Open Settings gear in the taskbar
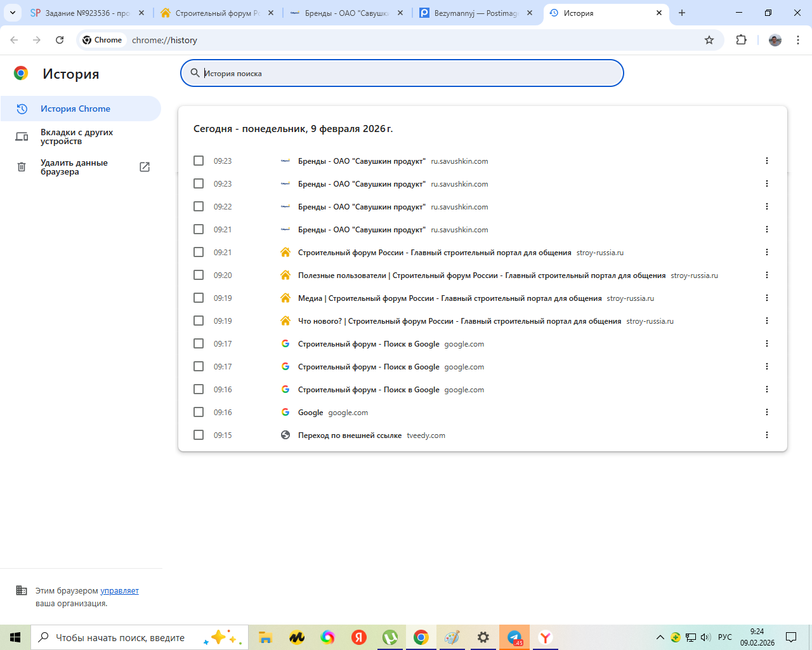Screen dimensions: 812x650 point(483,637)
